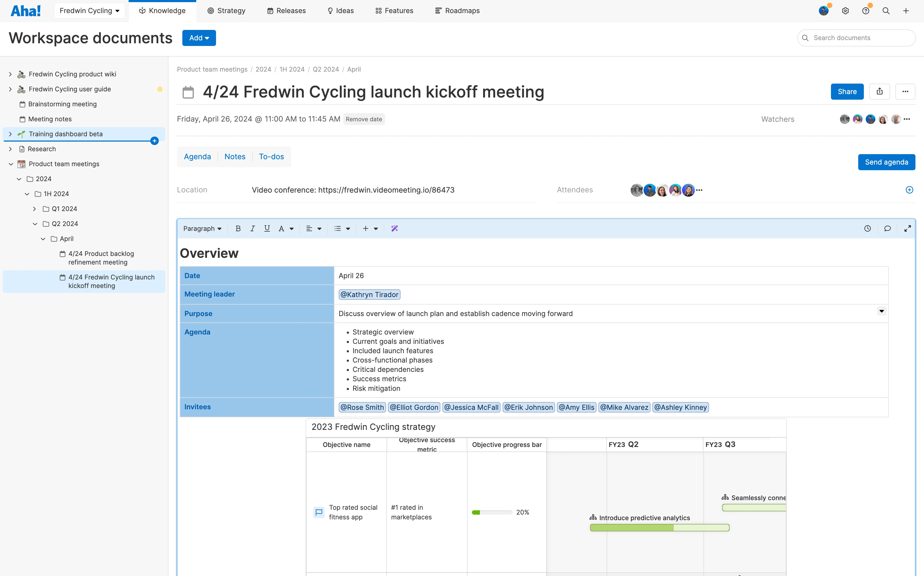
Task: Click the Aha! logo
Action: click(x=26, y=10)
